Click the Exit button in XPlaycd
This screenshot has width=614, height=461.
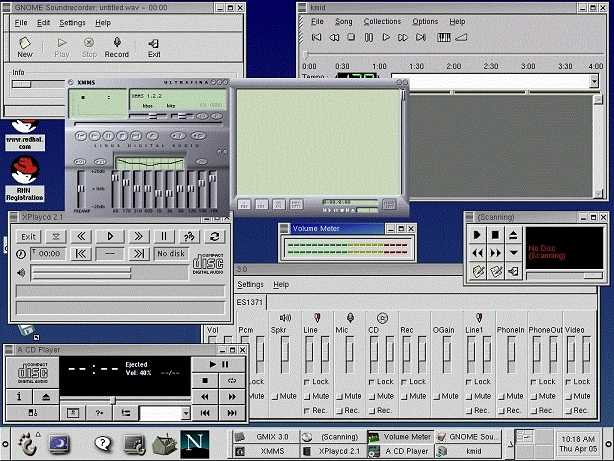28,236
